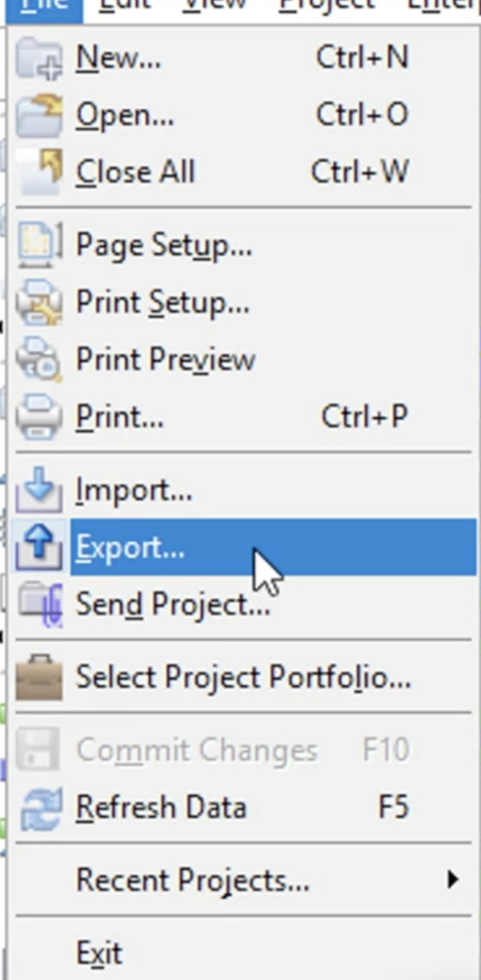The width and height of the screenshot is (481, 980).
Task: Click the New folder icon
Action: 39,58
